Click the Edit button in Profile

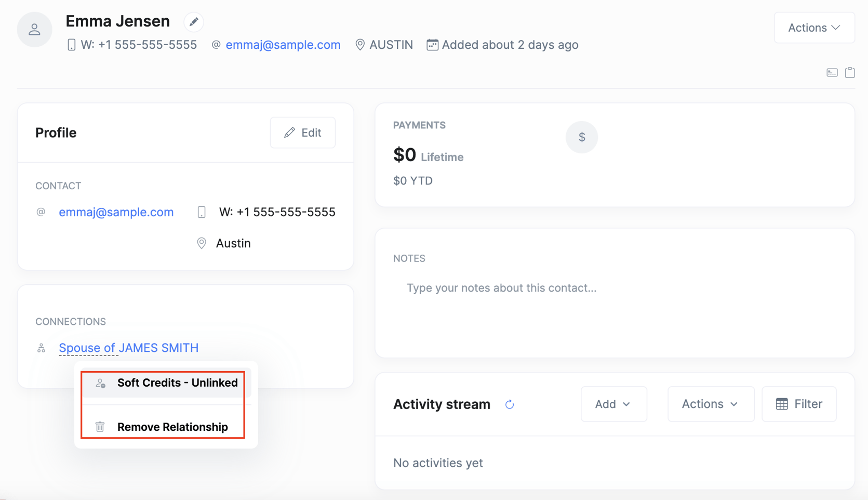click(303, 133)
